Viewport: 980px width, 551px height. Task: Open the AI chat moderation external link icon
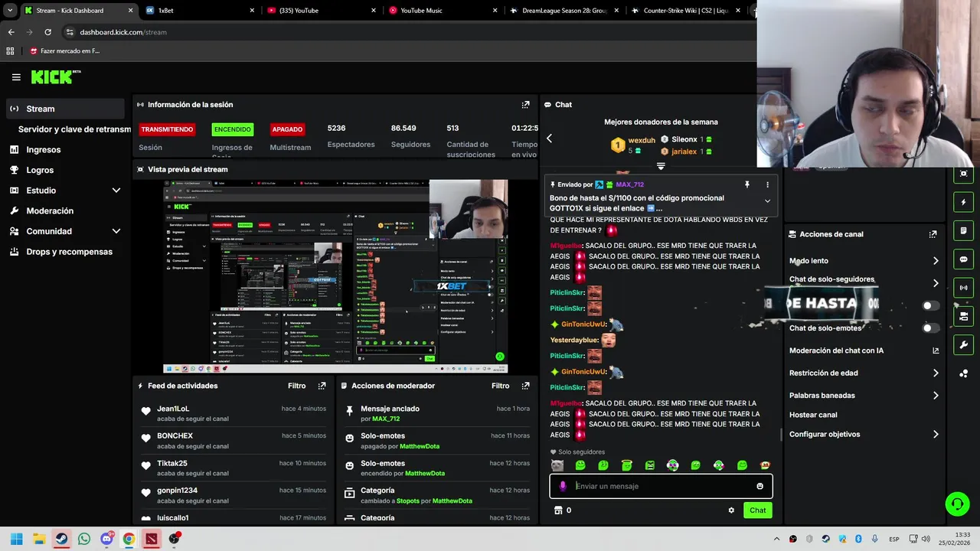936,350
